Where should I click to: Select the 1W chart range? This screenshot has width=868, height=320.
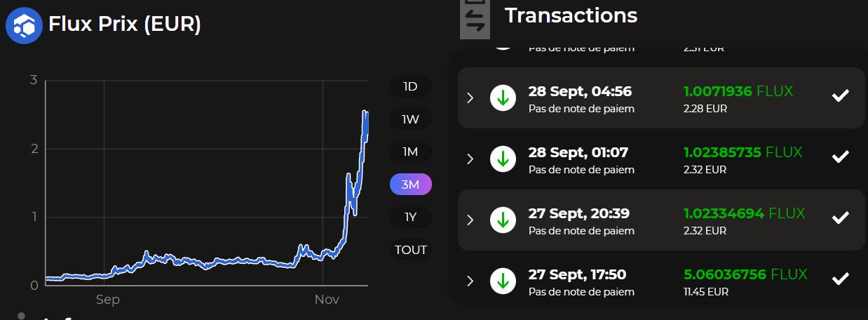[410, 119]
